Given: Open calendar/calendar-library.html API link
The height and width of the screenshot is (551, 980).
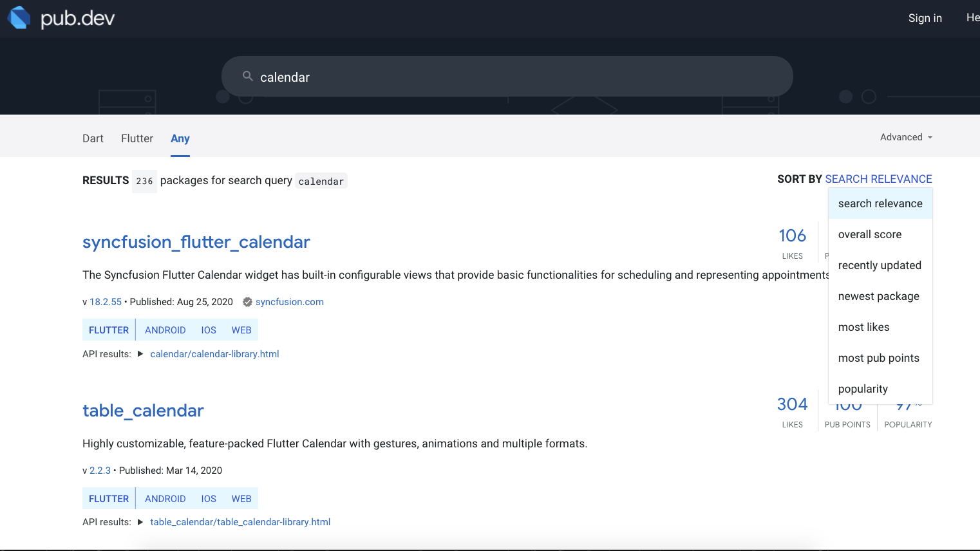Looking at the screenshot, I should (214, 354).
